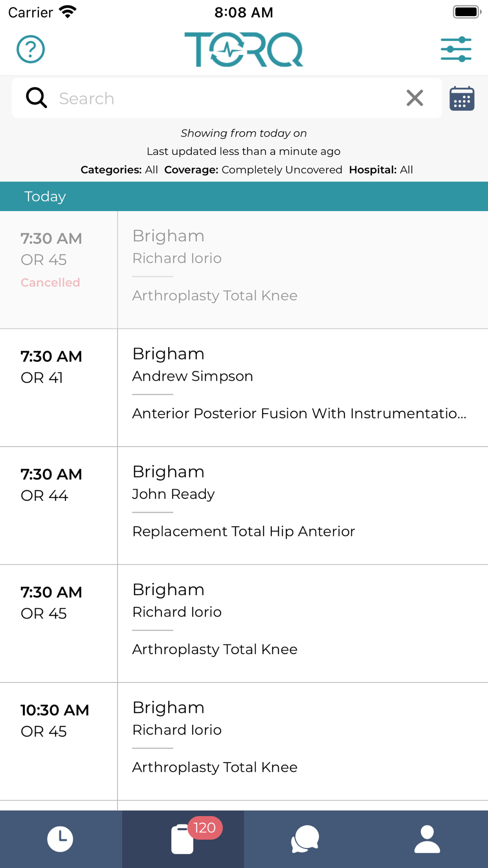The image size is (488, 868).
Task: Open John Ready Replacement Total Hip Anterior
Action: click(244, 506)
